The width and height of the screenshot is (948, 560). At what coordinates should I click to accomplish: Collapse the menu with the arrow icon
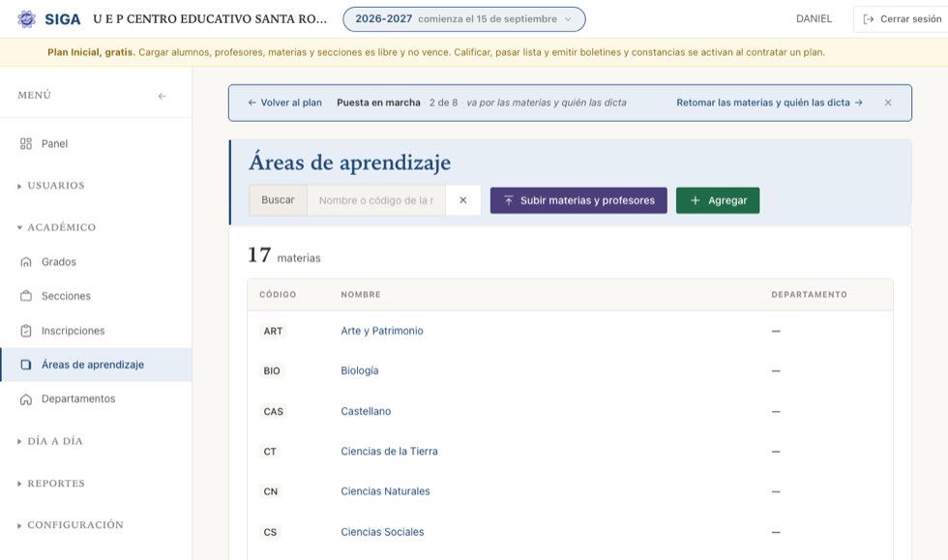pyautogui.click(x=163, y=96)
